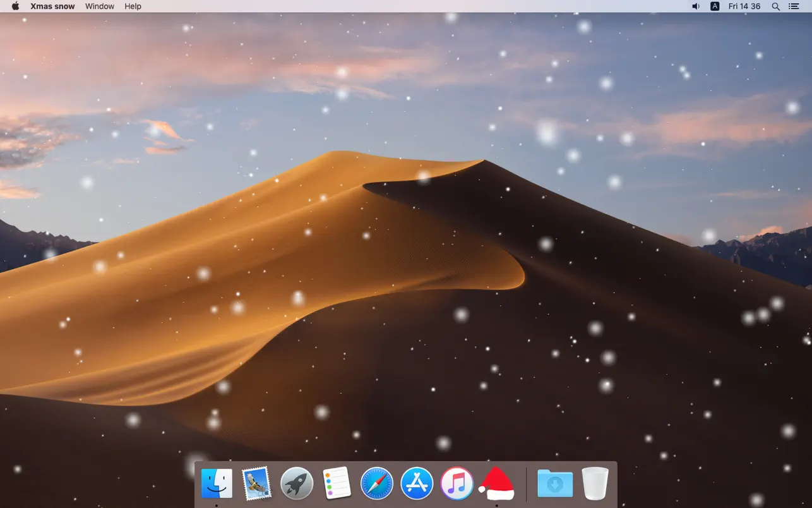This screenshot has width=812, height=508.
Task: Open the Help menu
Action: click(x=133, y=6)
